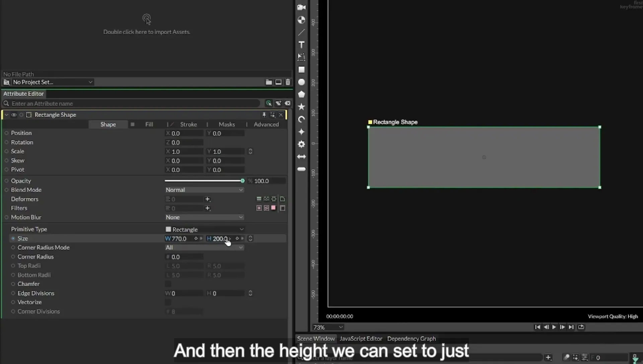Click the play button in viewport
Image resolution: width=643 pixels, height=364 pixels.
[554, 327]
